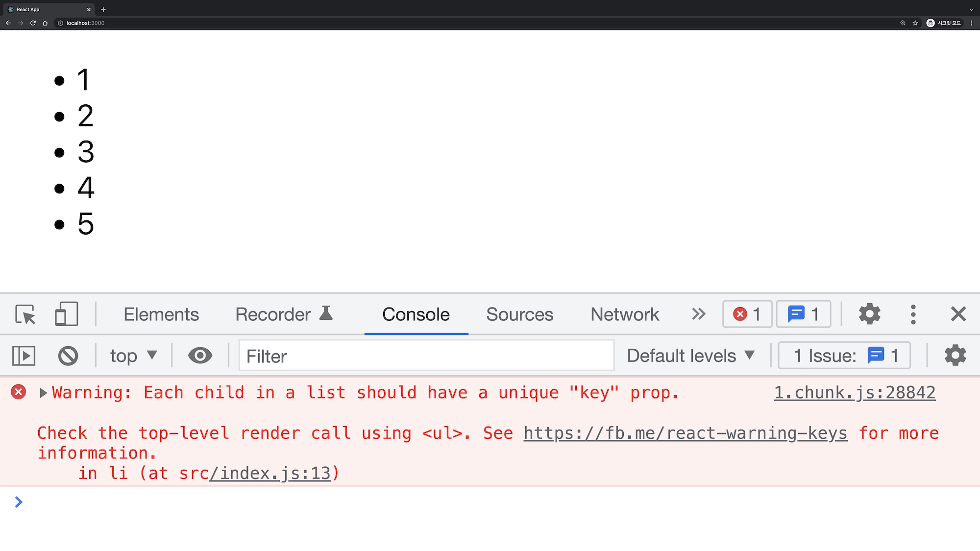Screen dimensions: 980x551
Task: Activate the inspect element picker tool
Action: pos(25,314)
